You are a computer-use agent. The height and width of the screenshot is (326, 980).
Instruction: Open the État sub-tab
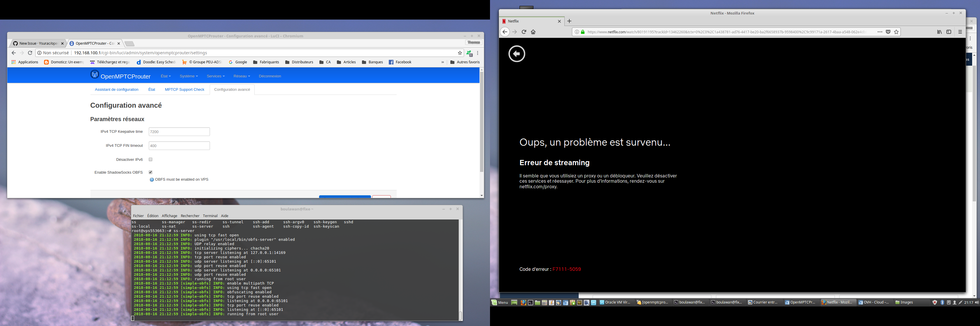152,90
